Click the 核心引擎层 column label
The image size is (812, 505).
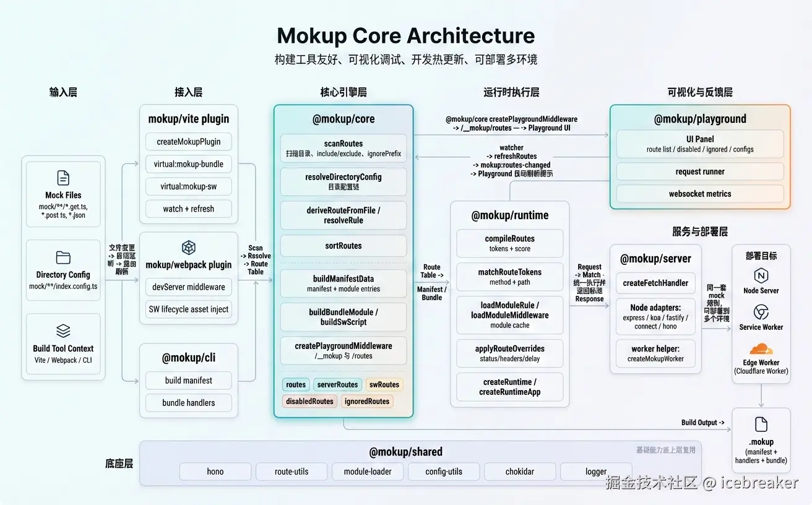(343, 92)
